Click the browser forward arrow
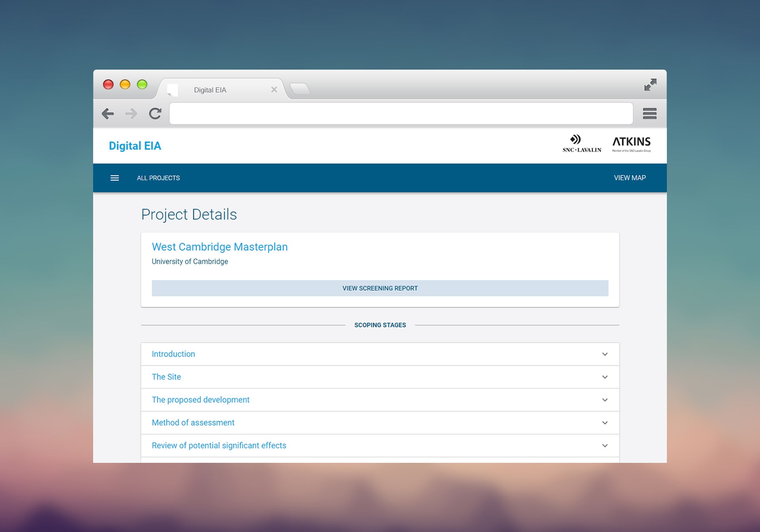This screenshot has width=760, height=532. 131,114
